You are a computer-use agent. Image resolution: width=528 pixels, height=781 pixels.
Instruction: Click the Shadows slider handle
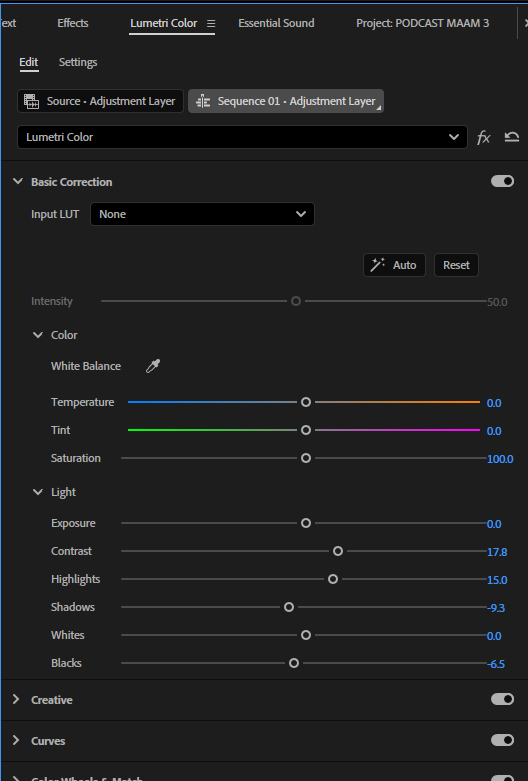289,607
